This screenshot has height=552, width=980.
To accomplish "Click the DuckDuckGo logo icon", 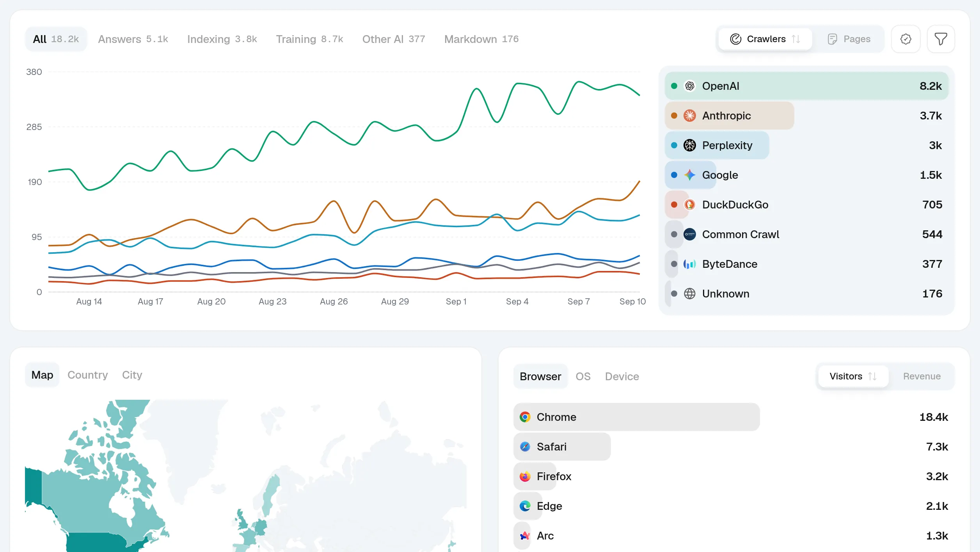I will point(689,205).
